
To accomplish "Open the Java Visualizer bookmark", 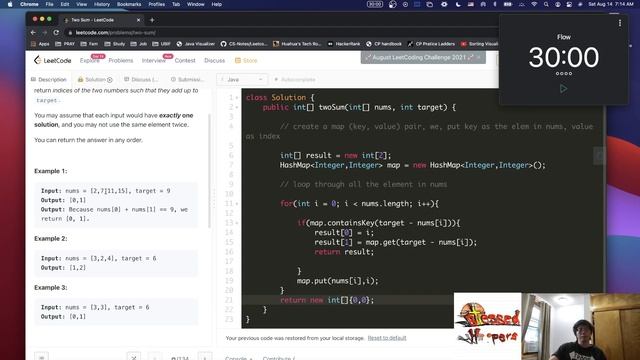I will coord(196,44).
